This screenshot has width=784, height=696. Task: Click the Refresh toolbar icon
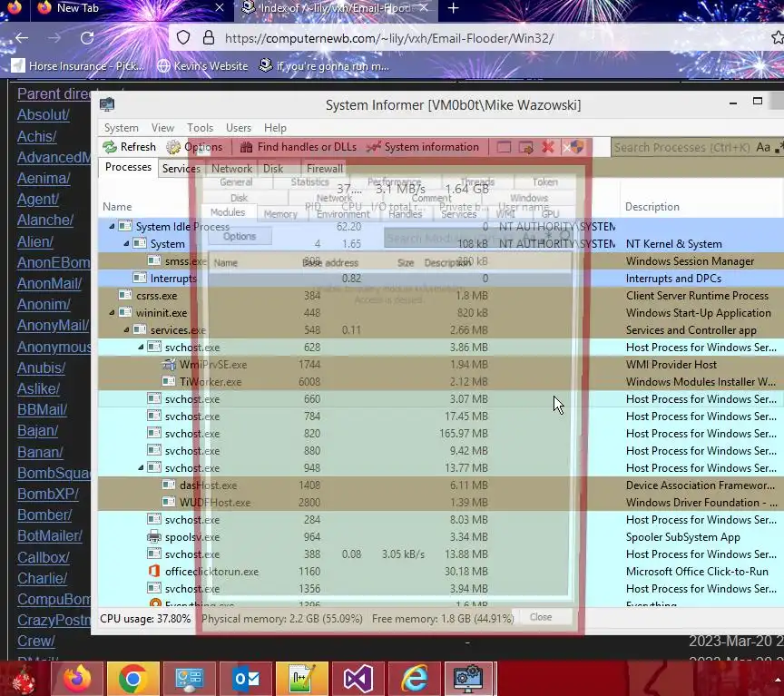110,147
